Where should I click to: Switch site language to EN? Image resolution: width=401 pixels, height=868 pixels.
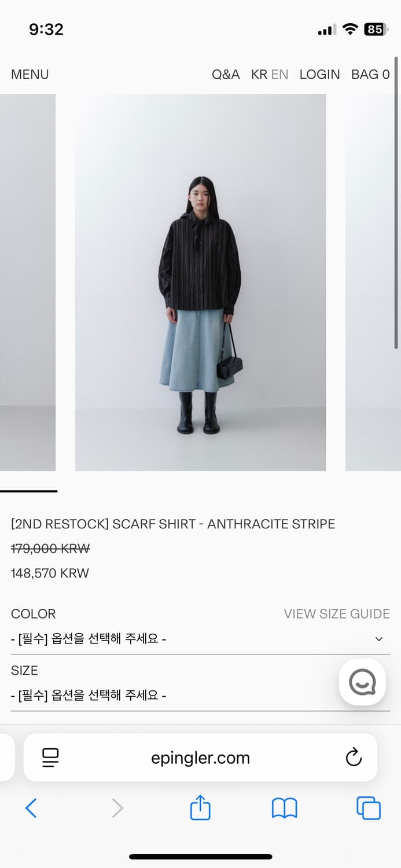(279, 74)
